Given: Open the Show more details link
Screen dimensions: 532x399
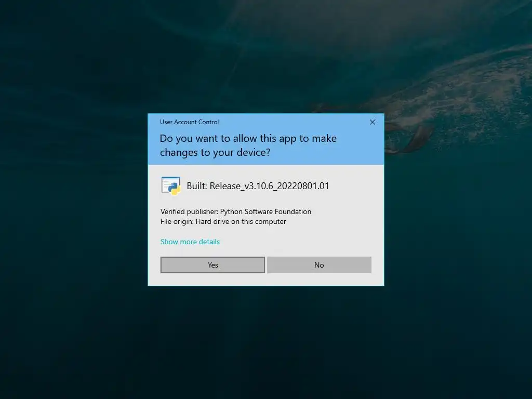Looking at the screenshot, I should [190, 242].
